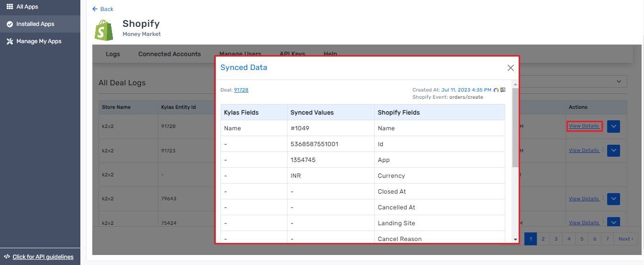Open the Connected Accounts tab
Screen dimensions: 644x265
point(169,54)
